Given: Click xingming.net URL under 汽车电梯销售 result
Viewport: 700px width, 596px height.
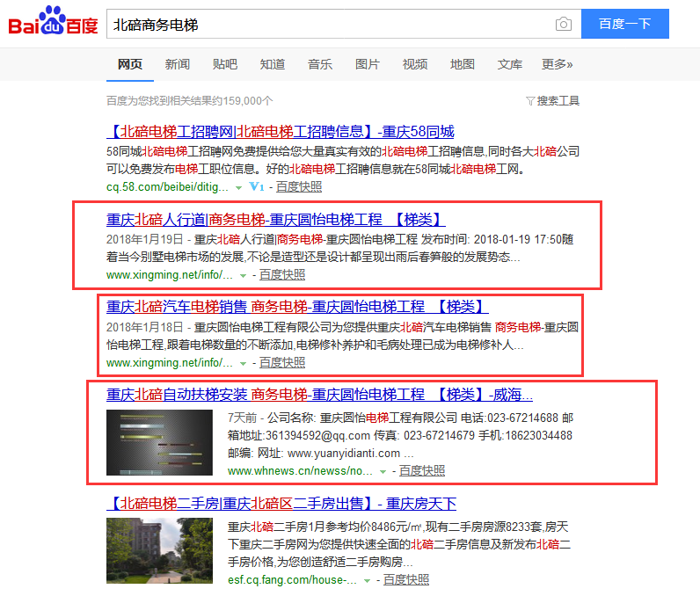Looking at the screenshot, I should [x=169, y=363].
